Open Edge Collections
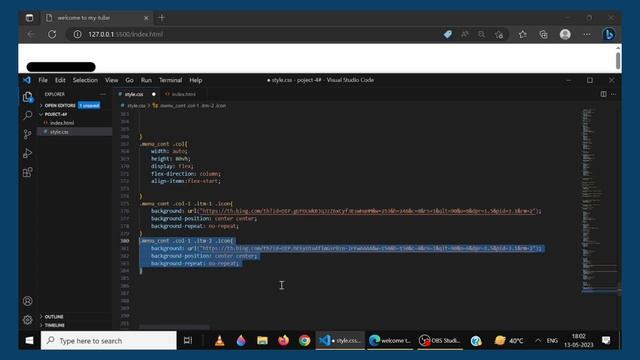640x360 pixels. [543, 34]
